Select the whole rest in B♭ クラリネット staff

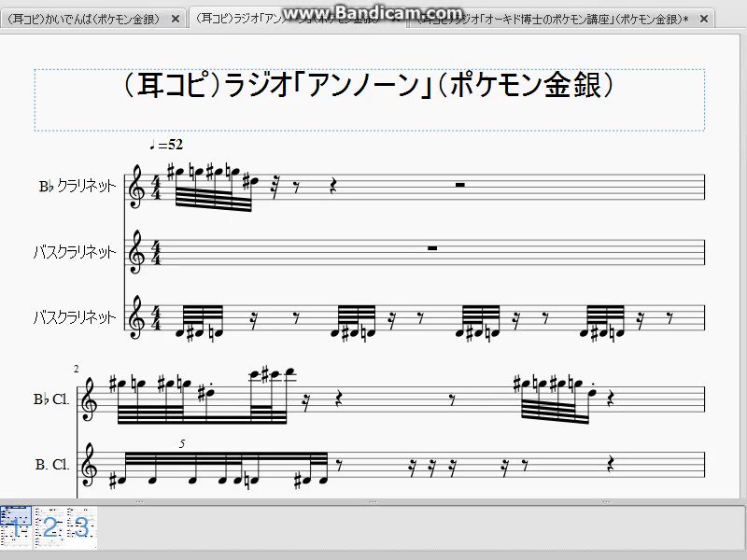click(x=459, y=184)
